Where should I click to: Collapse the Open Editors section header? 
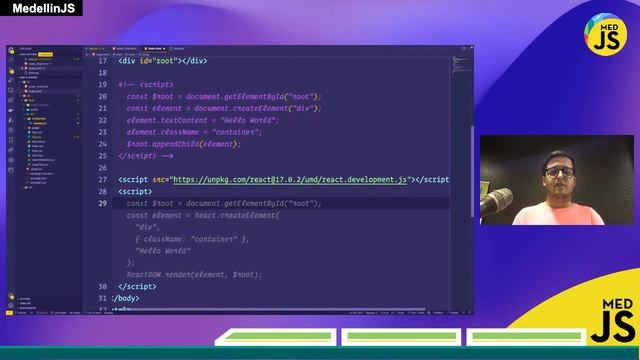coord(36,54)
